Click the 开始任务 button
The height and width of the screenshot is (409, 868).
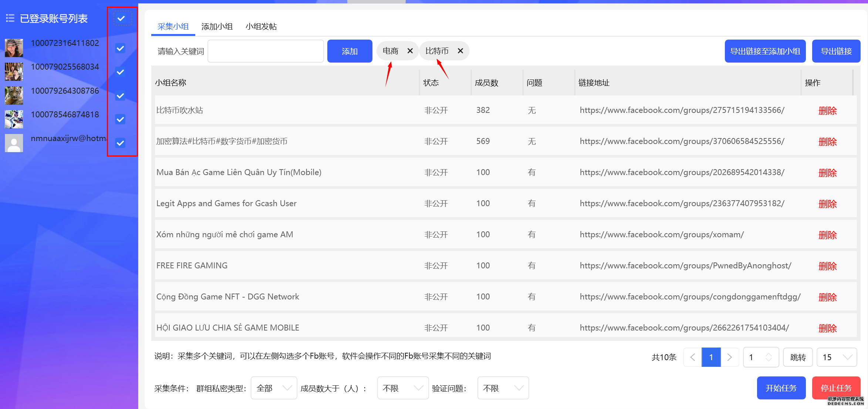click(x=781, y=388)
